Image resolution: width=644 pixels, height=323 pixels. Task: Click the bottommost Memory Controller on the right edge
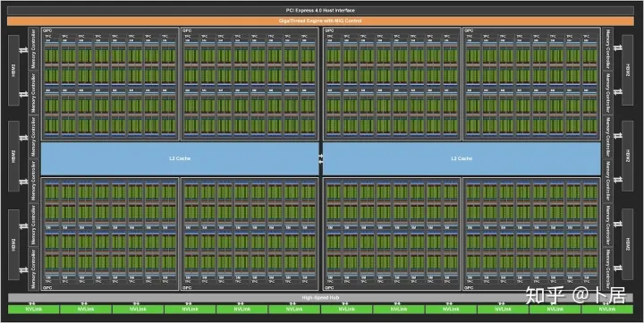click(607, 268)
